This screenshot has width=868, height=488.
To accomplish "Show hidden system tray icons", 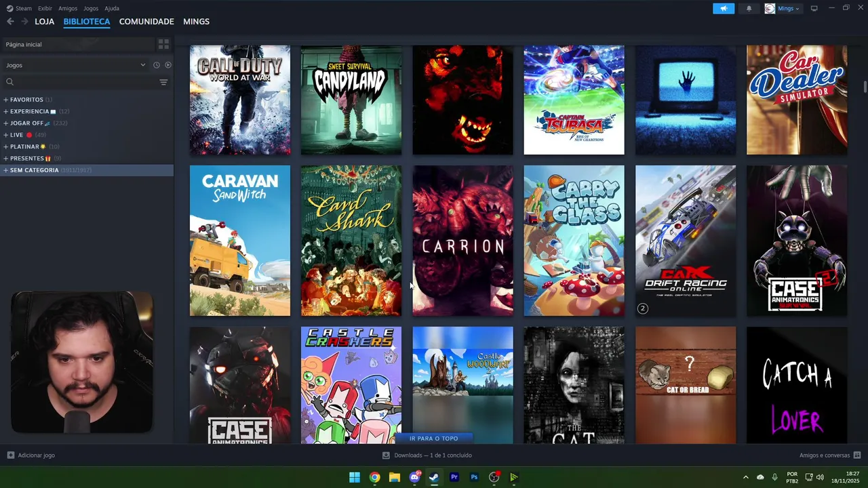I will 746,477.
